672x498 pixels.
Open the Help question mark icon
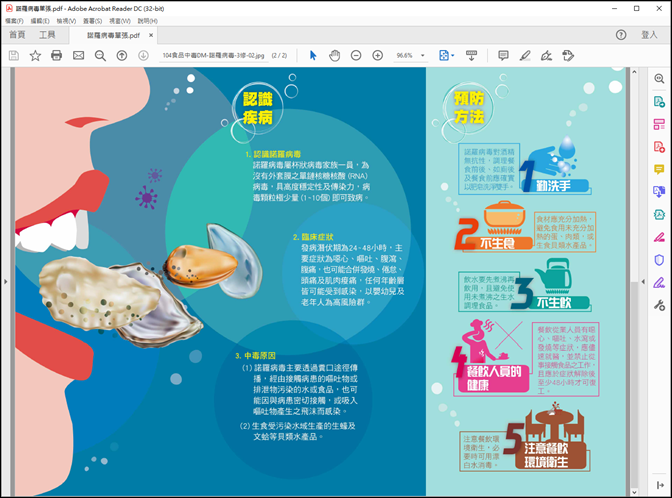tap(621, 35)
